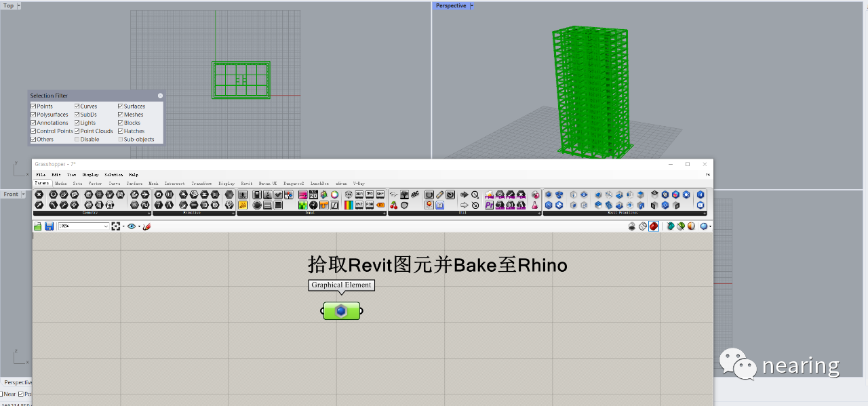Switch to the Curve component tab
This screenshot has width=868, height=406.
click(x=115, y=183)
